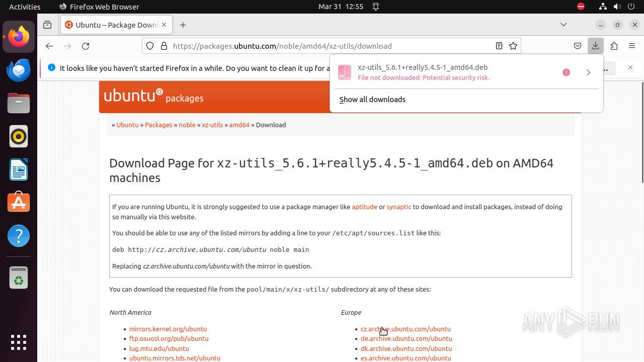Viewport: 644px width, 362px height.
Task: Open the Firefox application menu
Action: 632,46
